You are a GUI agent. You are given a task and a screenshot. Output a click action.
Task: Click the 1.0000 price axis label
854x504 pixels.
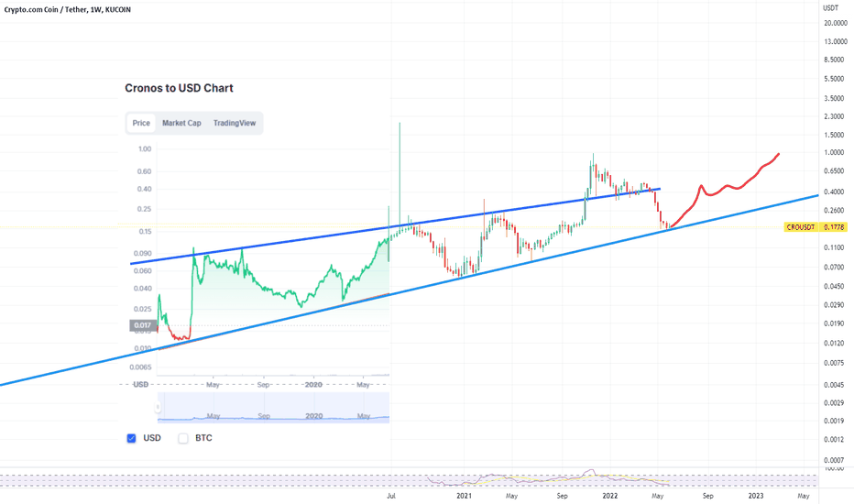(836, 152)
